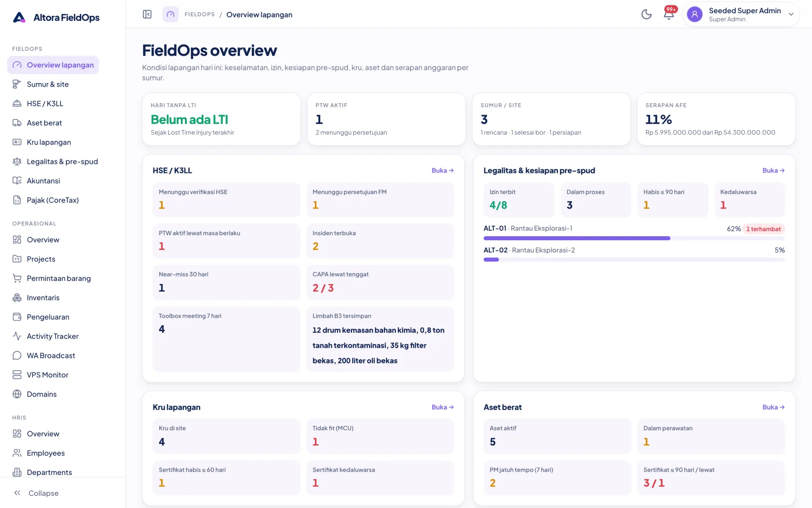812x508 pixels.
Task: Open HSE / K3LL panel via Buka link
Action: pyautogui.click(x=443, y=171)
